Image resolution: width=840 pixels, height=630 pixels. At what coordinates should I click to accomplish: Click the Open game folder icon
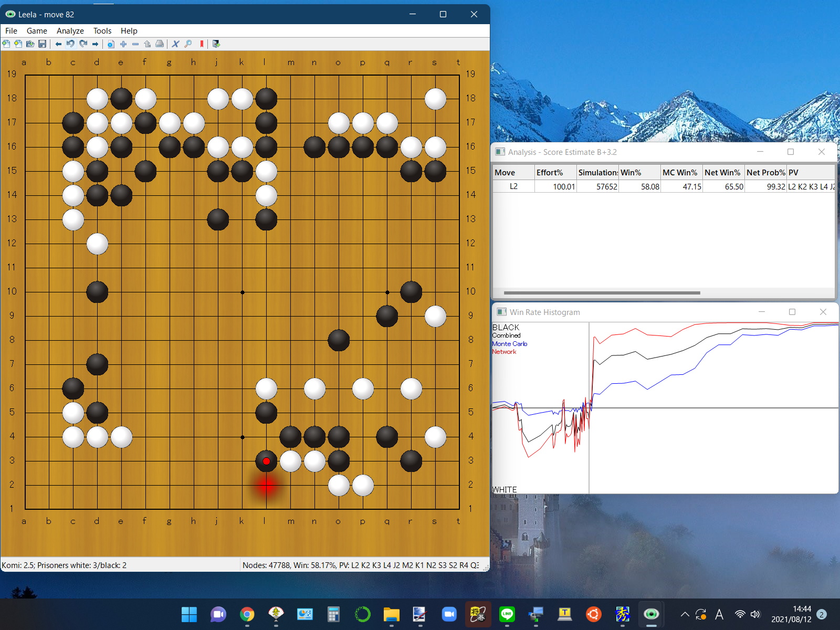(x=30, y=44)
